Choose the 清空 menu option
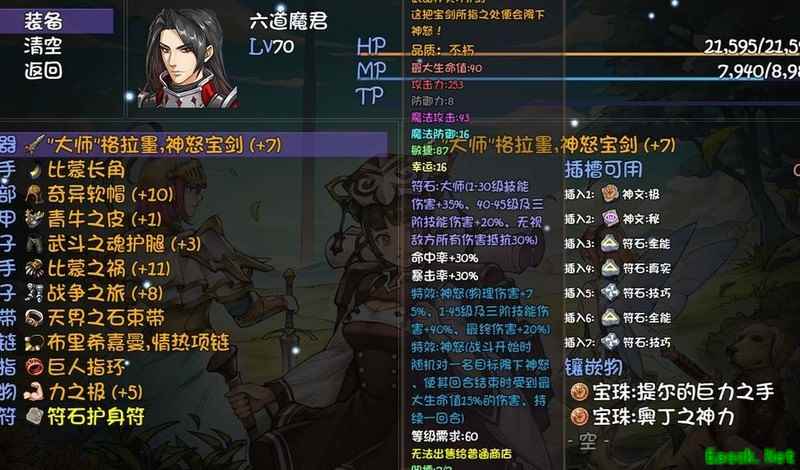 tap(43, 46)
